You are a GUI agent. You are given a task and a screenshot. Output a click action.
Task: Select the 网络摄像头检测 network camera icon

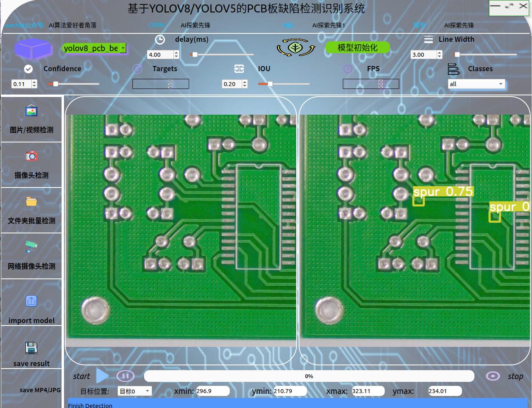[x=31, y=246]
